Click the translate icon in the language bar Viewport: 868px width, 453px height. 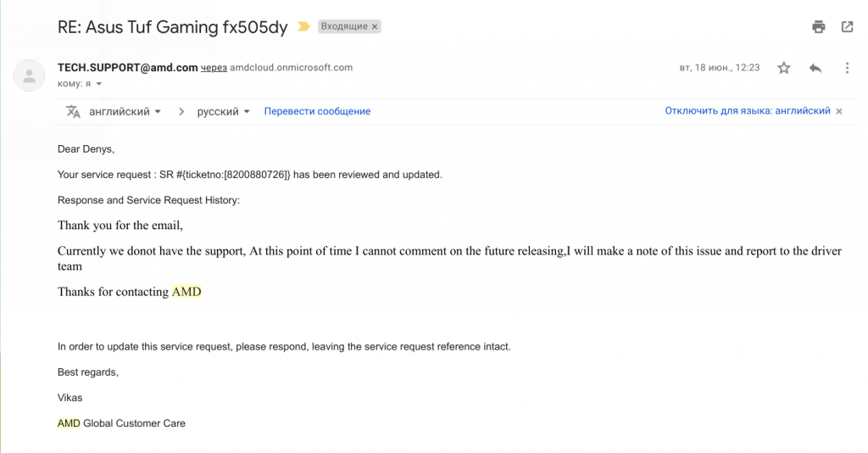coord(73,112)
